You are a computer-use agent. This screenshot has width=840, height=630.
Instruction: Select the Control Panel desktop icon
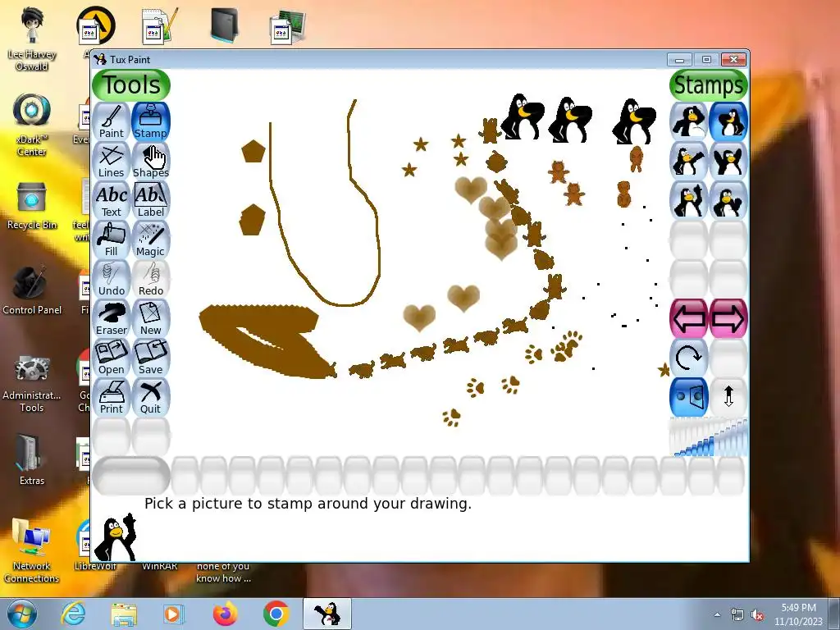(x=32, y=290)
